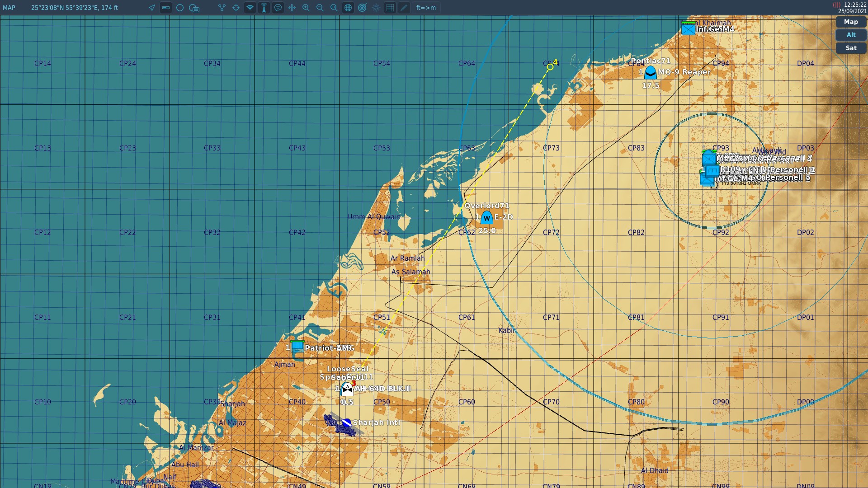Select the Overlord71 E-2D unit marker

[486, 218]
